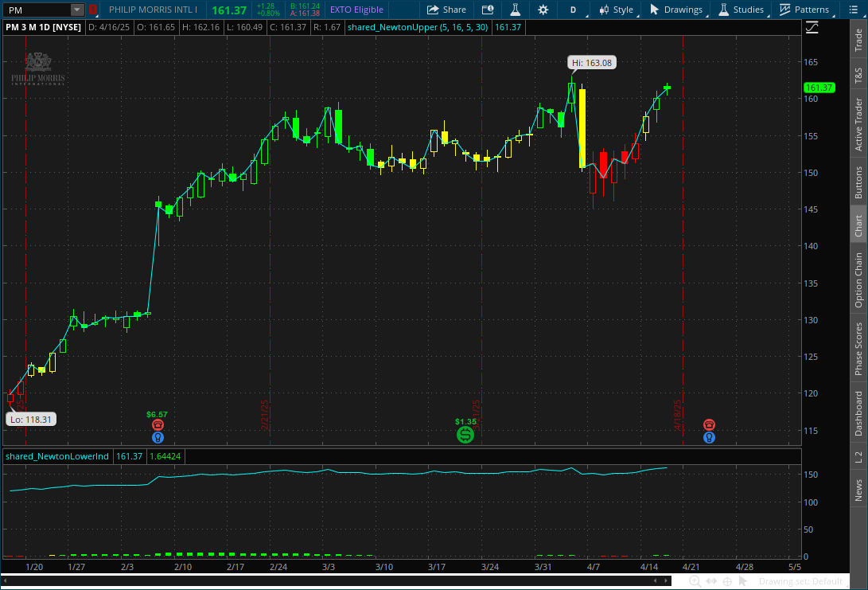Open the Style menu
Image resolution: width=868 pixels, height=590 pixels.
click(617, 10)
